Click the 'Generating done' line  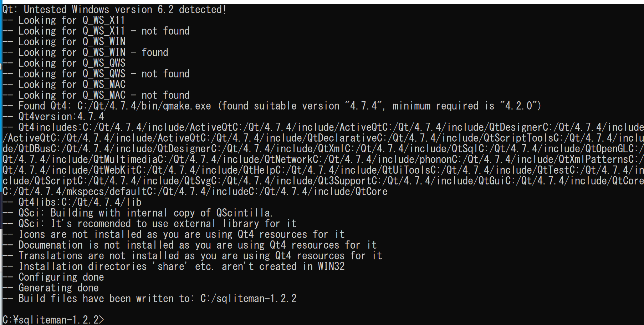[x=51, y=288]
